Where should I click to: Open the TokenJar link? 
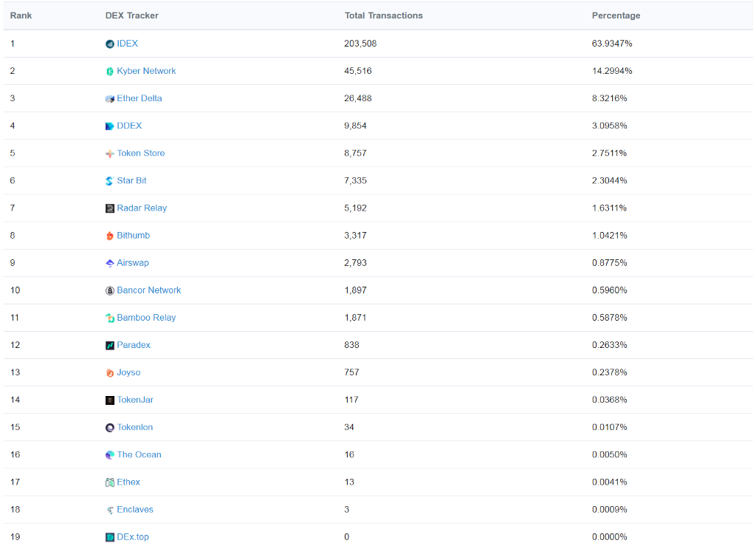[135, 400]
